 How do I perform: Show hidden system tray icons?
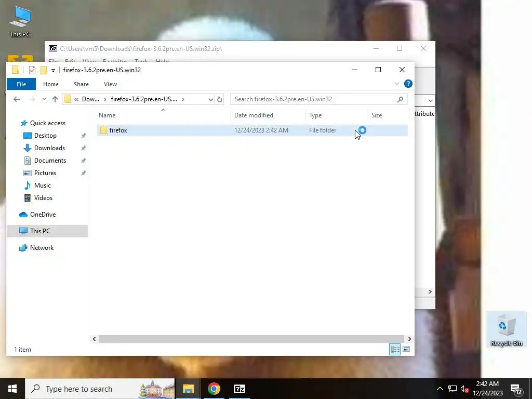[440, 389]
